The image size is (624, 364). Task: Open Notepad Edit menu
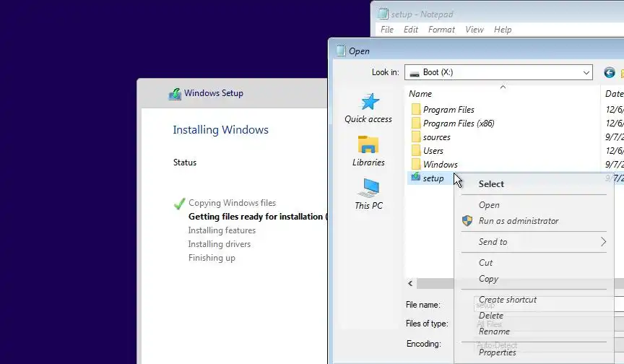point(411,30)
